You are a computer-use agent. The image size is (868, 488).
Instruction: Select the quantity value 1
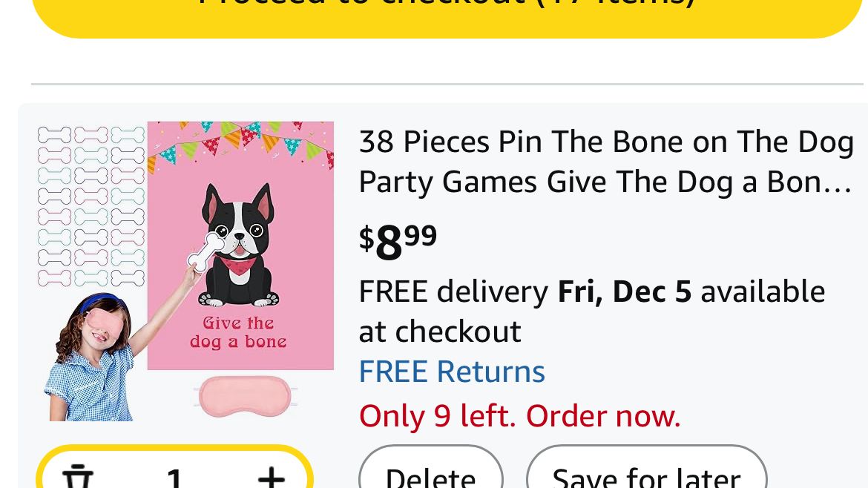(174, 475)
